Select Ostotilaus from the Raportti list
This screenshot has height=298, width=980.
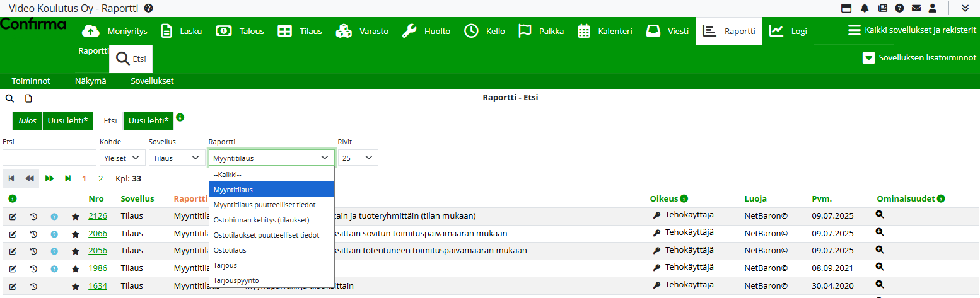(230, 250)
